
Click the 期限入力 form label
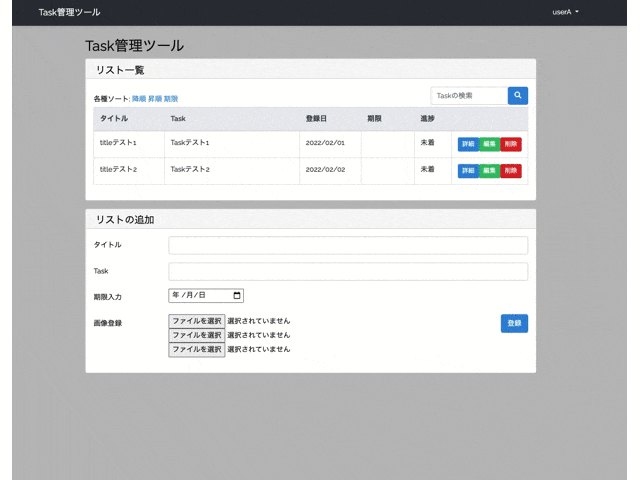pyautogui.click(x=108, y=297)
